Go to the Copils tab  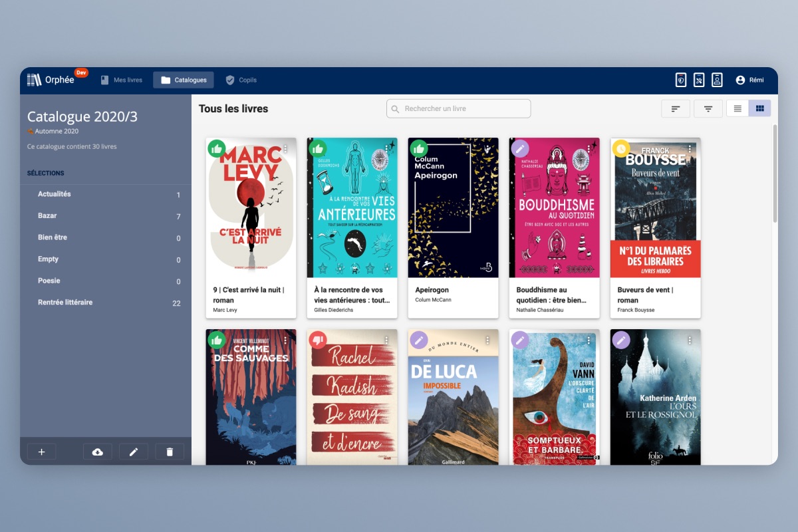[x=241, y=80]
